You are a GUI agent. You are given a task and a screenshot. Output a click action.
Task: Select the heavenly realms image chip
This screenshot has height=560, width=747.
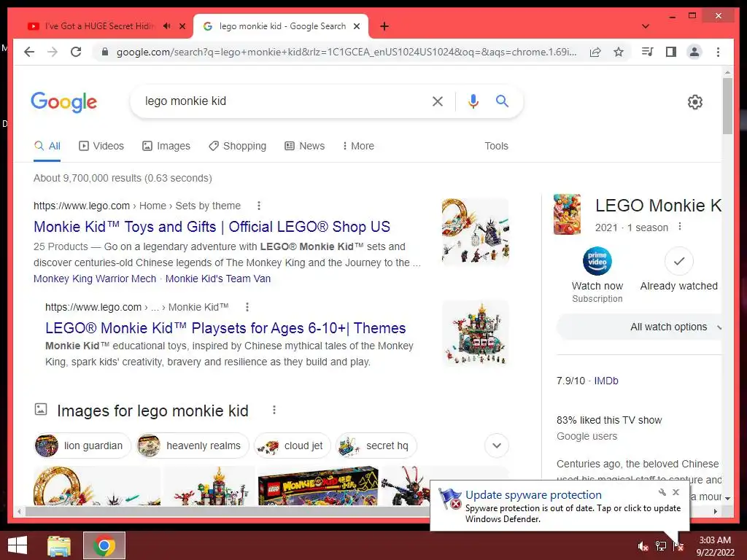point(193,446)
